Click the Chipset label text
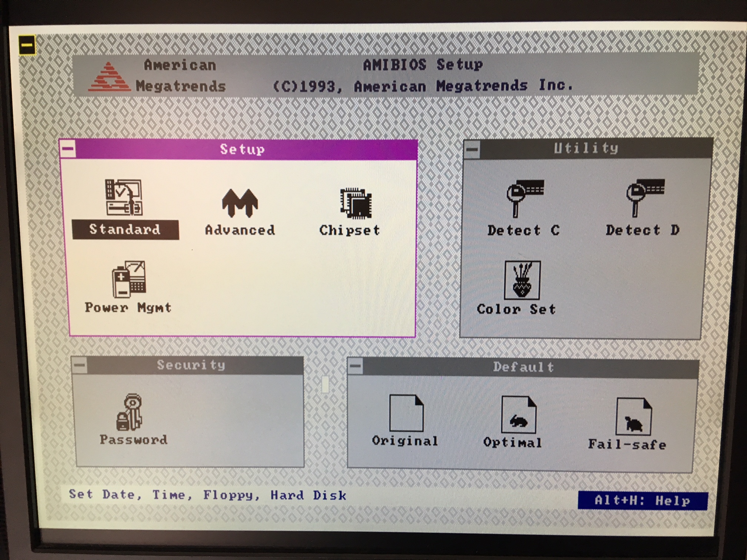Viewport: 747px width, 560px height. pyautogui.click(x=350, y=230)
